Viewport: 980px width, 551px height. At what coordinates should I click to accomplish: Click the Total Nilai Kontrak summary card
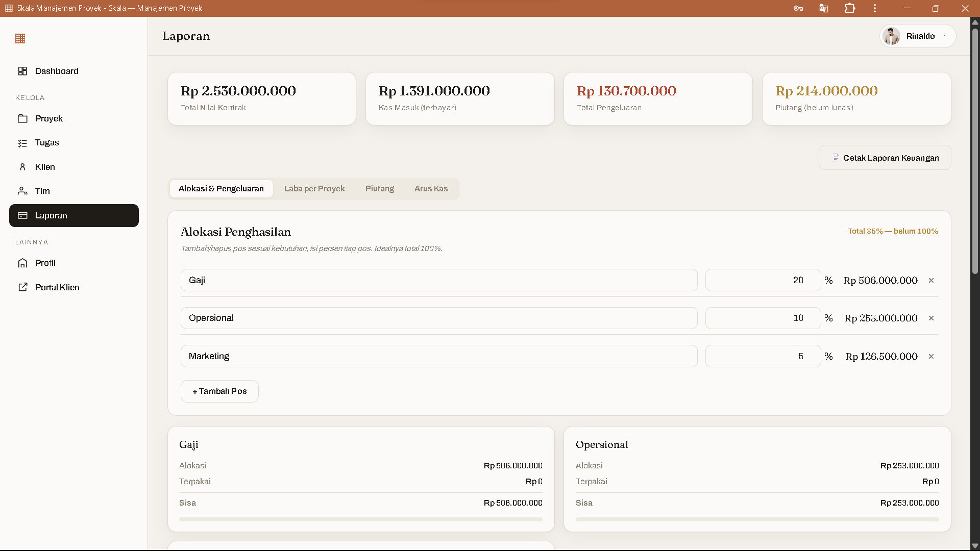tap(262, 98)
